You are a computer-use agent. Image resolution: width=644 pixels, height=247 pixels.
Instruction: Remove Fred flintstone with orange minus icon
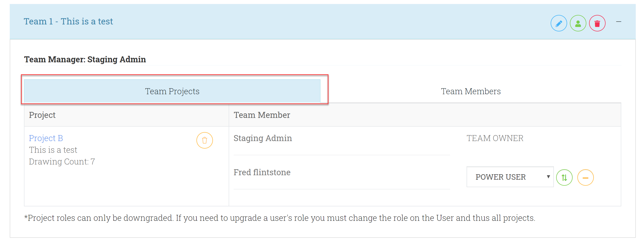585,177
